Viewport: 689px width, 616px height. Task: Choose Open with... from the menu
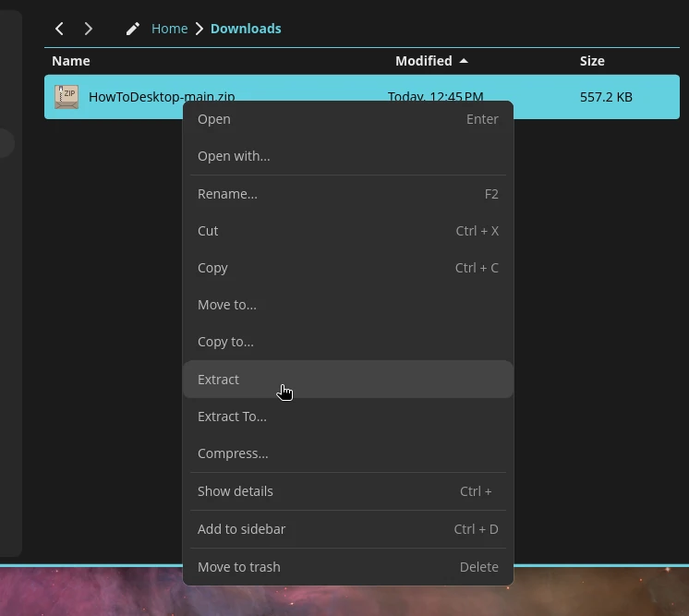pyautogui.click(x=348, y=156)
